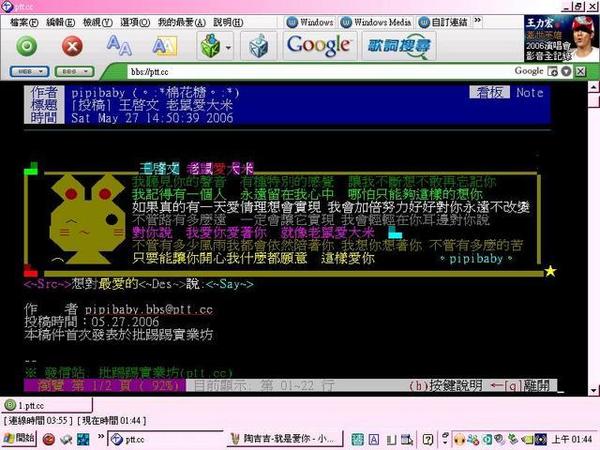Click the pipibaby.bbs@ptt.cc author address

(x=148, y=309)
